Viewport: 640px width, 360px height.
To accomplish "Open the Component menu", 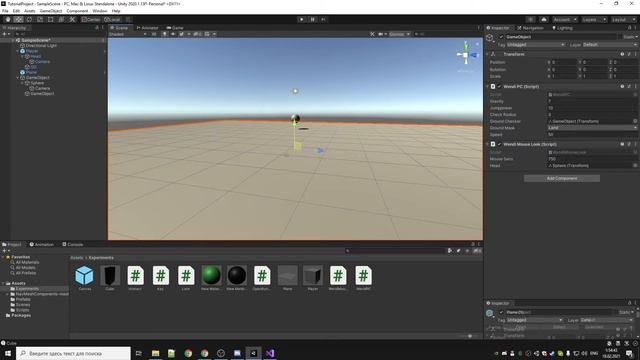I will click(x=77, y=11).
